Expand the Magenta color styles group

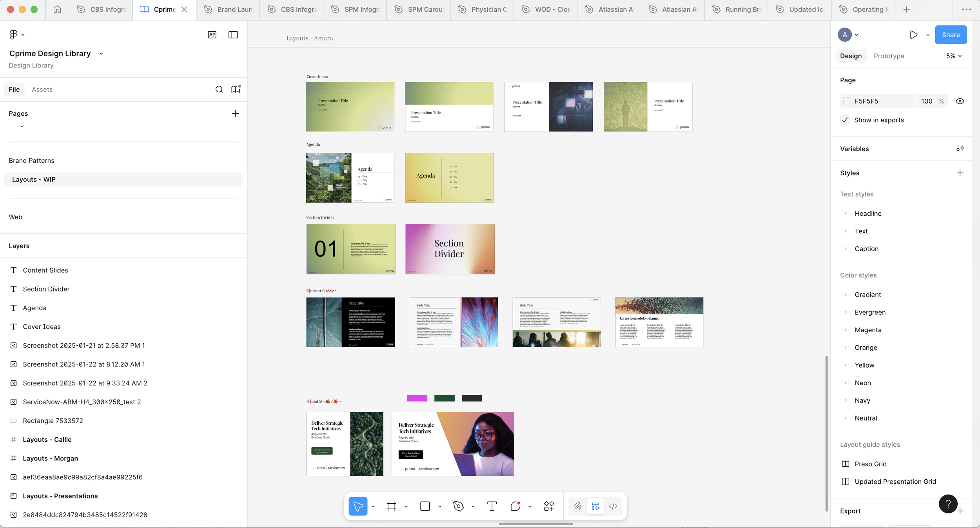[846, 330]
